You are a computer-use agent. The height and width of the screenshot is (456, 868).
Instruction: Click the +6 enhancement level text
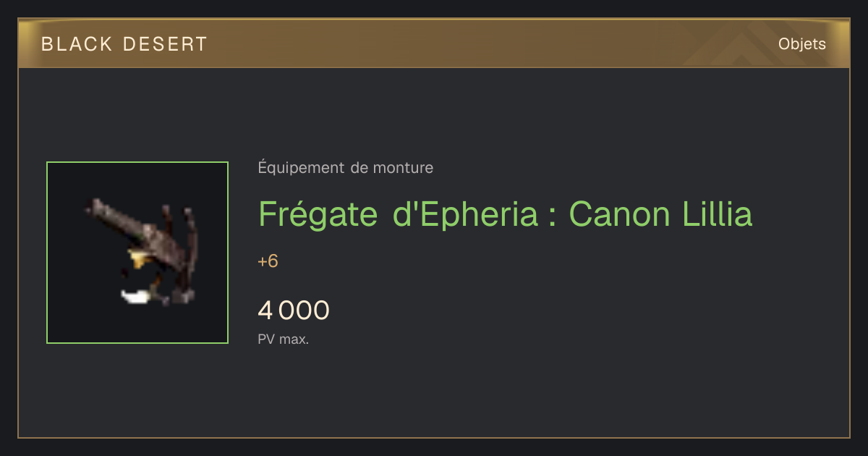tap(268, 261)
